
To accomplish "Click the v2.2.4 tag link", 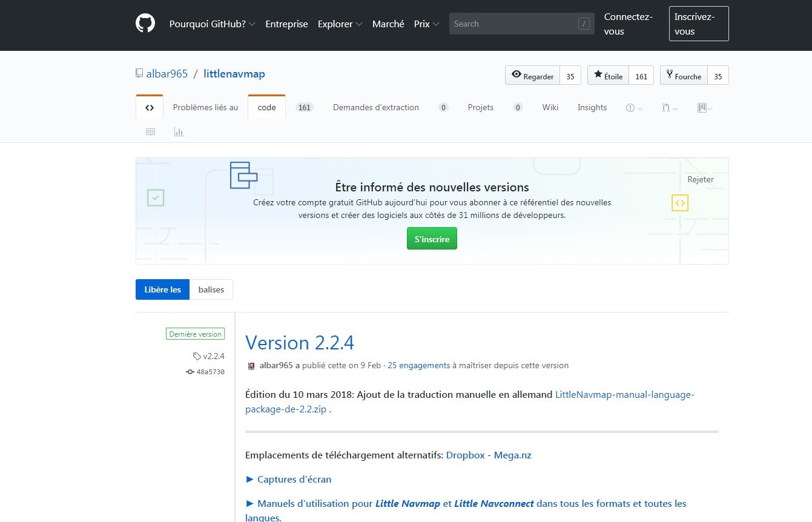I will pos(209,356).
